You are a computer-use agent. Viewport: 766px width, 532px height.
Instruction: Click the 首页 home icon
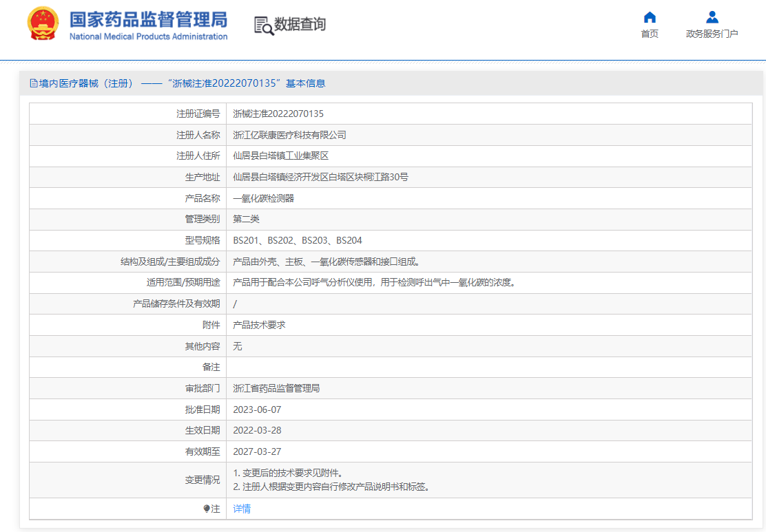click(649, 17)
